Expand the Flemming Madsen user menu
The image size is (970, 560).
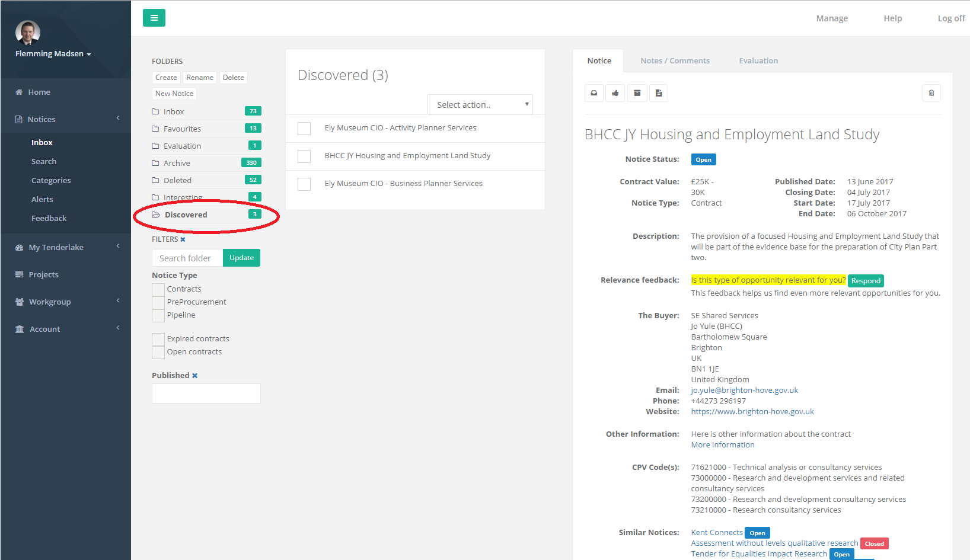pyautogui.click(x=53, y=54)
